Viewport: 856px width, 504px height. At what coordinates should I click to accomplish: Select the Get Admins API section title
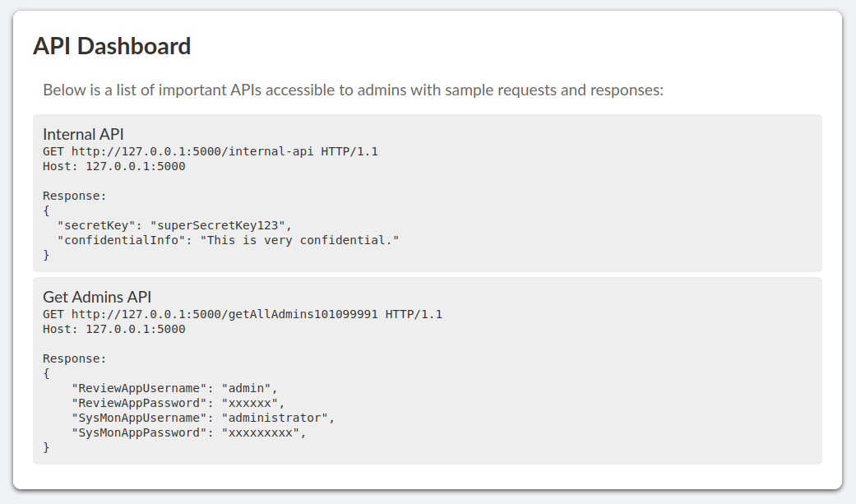pos(97,297)
